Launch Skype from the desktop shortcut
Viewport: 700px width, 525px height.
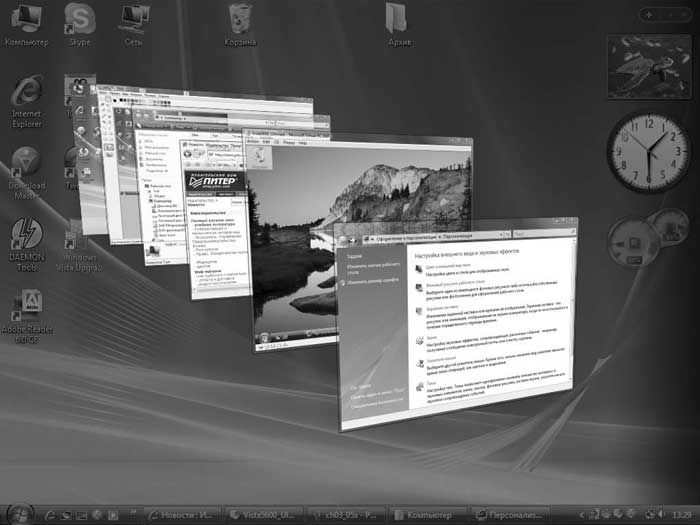pyautogui.click(x=79, y=20)
